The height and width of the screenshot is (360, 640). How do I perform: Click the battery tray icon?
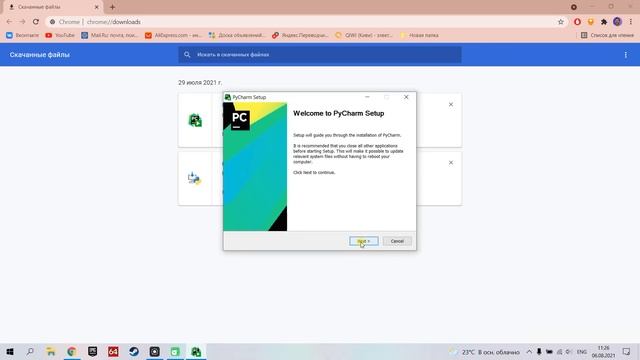549,352
